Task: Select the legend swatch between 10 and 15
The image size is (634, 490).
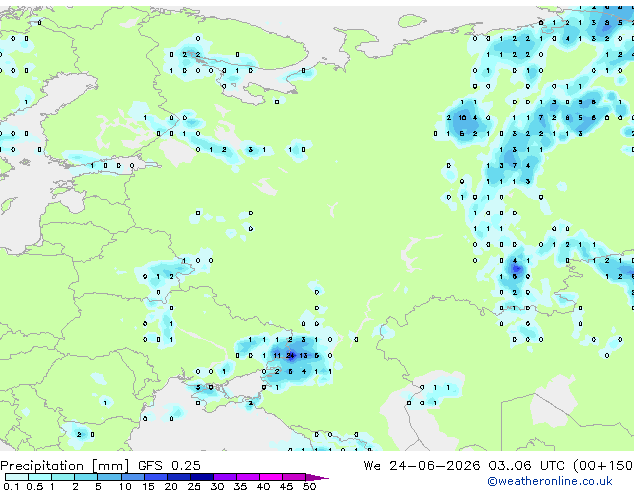Action: (132, 477)
